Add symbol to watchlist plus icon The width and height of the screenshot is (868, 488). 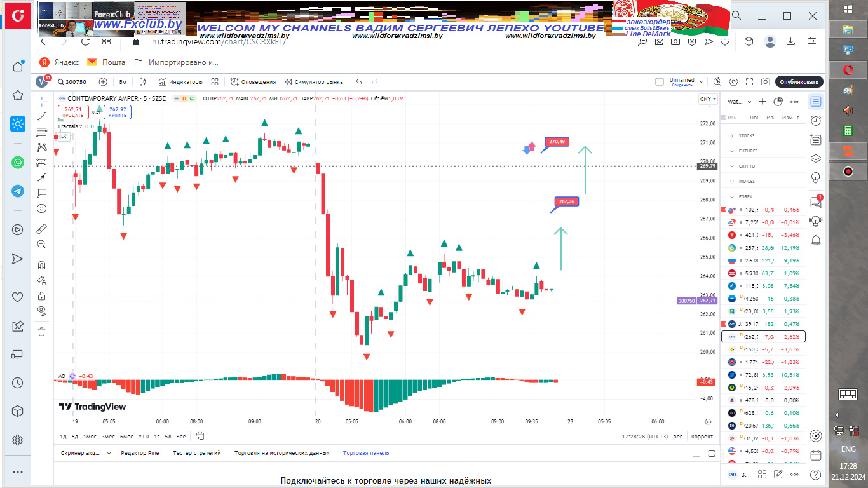[x=763, y=102]
